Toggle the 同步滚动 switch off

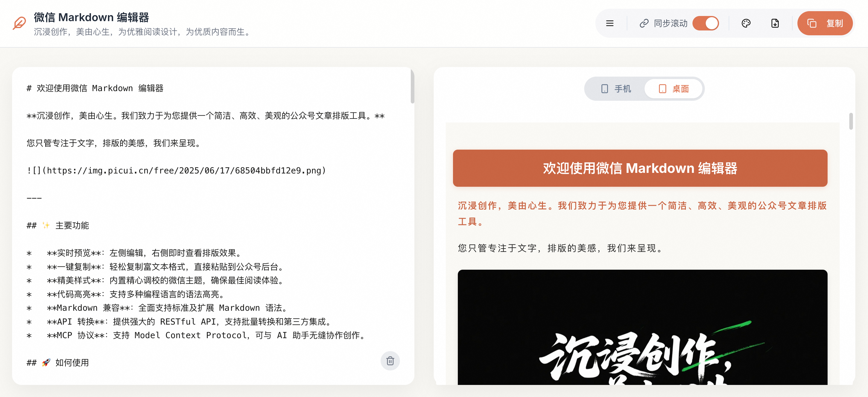705,23
